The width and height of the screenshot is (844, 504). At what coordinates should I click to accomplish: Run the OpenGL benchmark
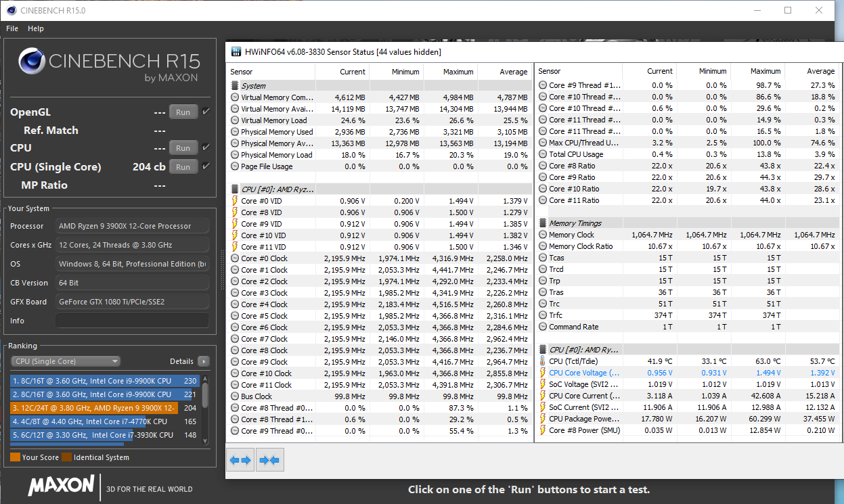click(x=183, y=112)
